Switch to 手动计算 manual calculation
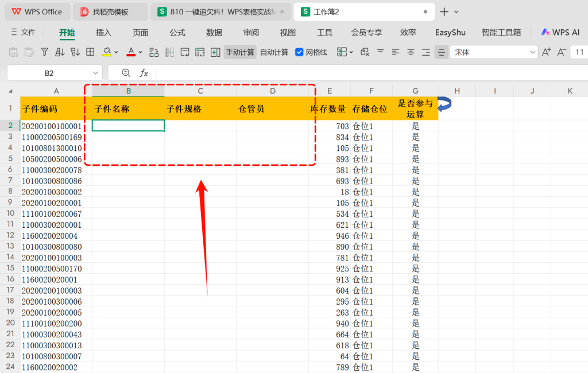The image size is (588, 373). pyautogui.click(x=240, y=52)
